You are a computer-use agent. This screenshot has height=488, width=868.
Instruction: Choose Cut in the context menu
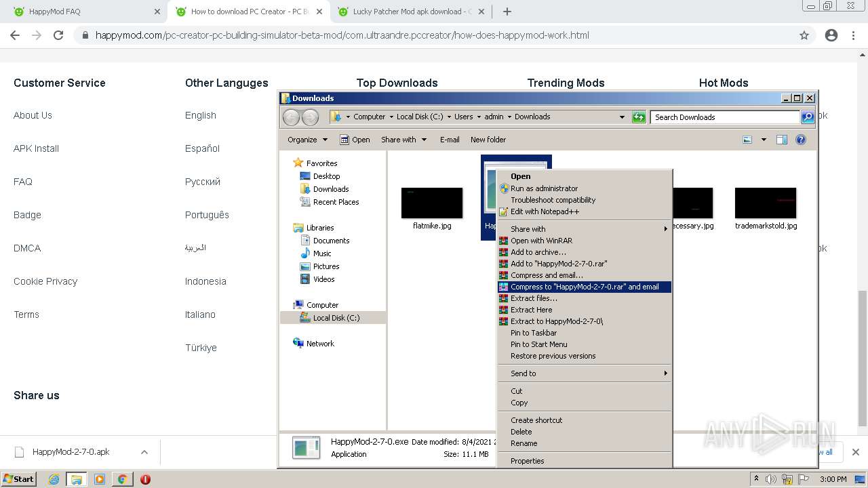[x=585, y=391]
